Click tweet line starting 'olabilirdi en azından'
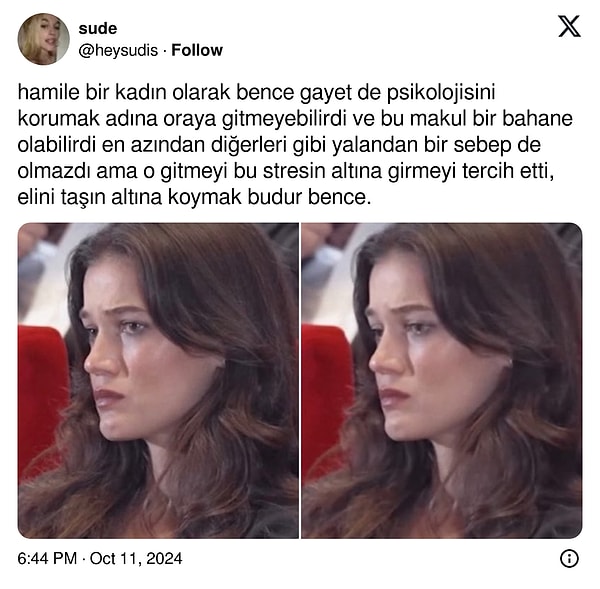The image size is (600, 589). click(279, 145)
